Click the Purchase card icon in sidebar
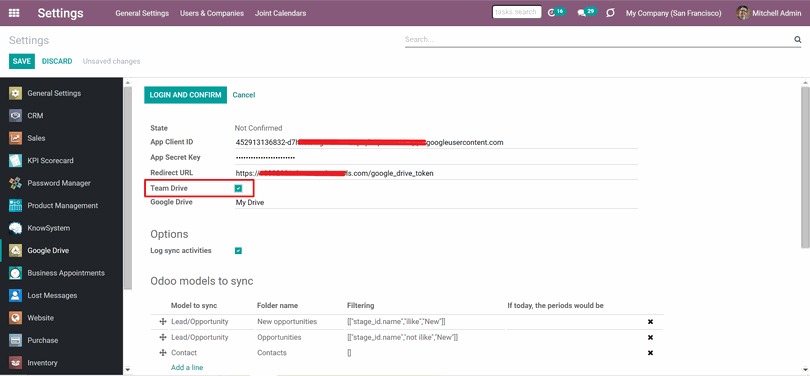The height and width of the screenshot is (376, 810). [x=15, y=340]
